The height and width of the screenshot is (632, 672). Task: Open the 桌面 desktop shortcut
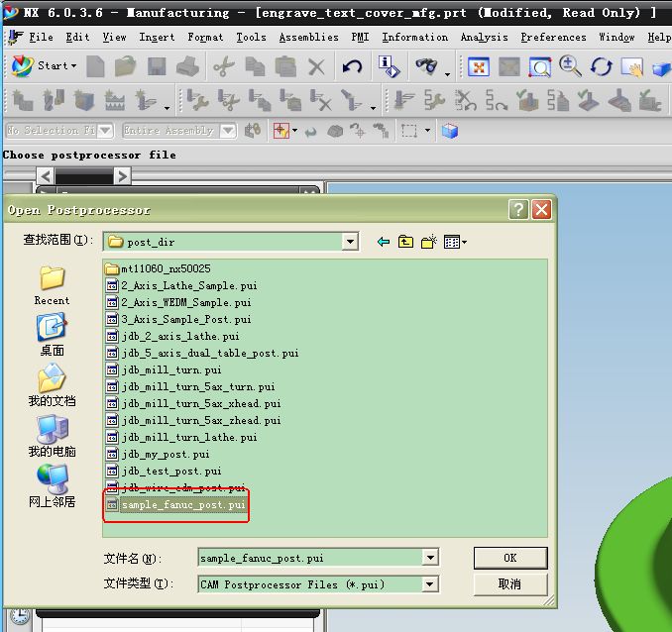tap(52, 335)
